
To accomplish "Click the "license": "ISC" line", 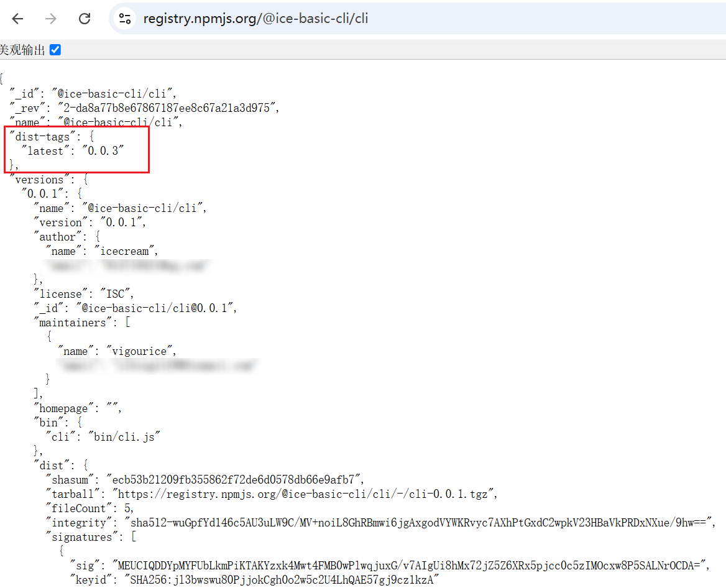I will (84, 294).
